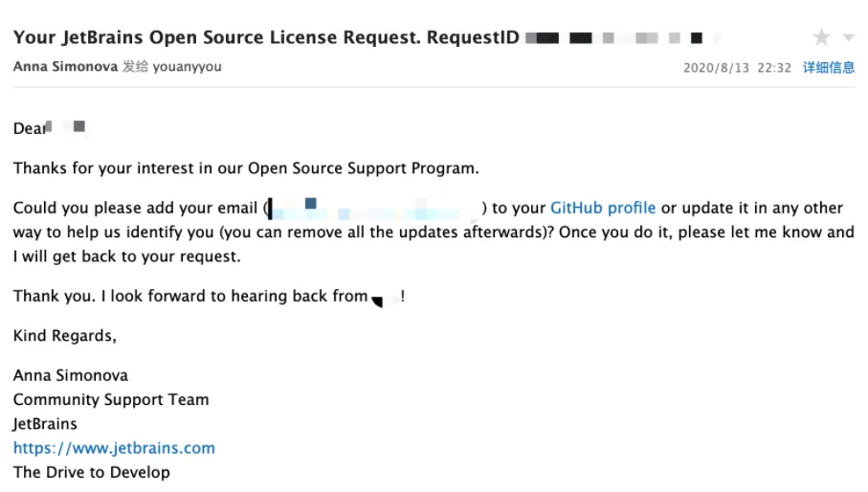Click the Kind Regards line
Screen dimensions: 868x492
click(65, 336)
